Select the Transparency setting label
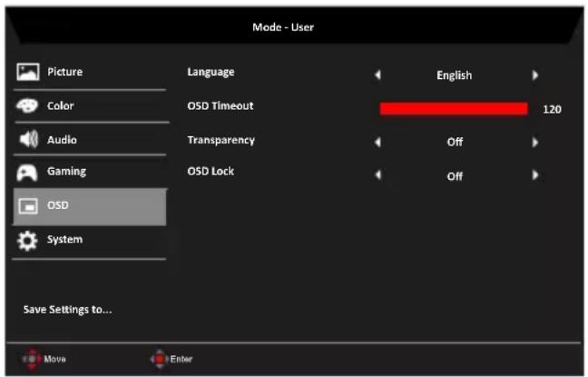Viewport: 588px width, 377px height. 220,140
